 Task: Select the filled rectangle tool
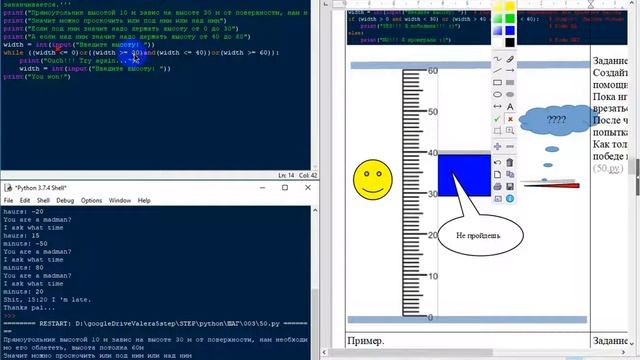click(510, 82)
